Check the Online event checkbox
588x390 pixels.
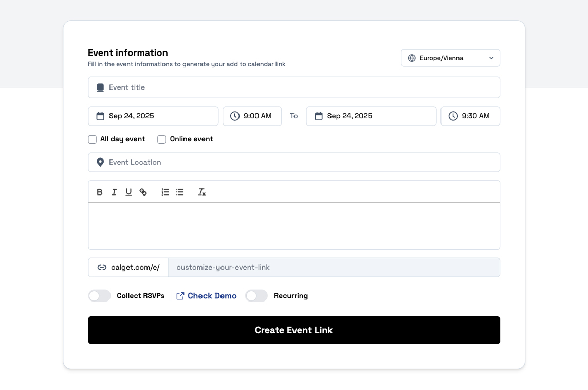tap(162, 139)
